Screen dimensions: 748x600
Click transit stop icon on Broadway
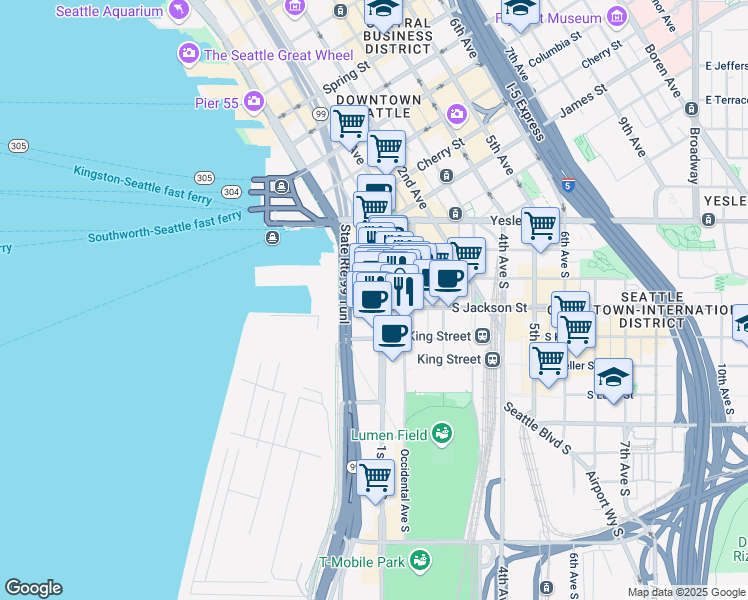coord(691,109)
